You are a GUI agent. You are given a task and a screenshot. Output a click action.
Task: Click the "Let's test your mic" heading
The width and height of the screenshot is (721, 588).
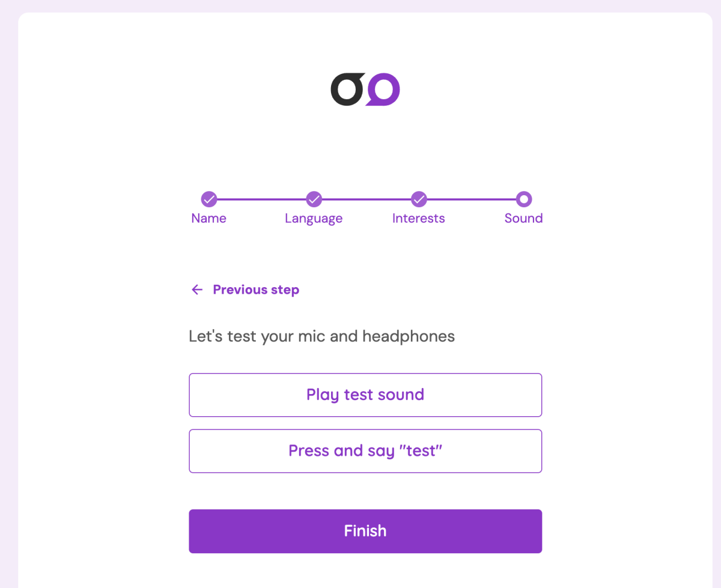pos(321,336)
